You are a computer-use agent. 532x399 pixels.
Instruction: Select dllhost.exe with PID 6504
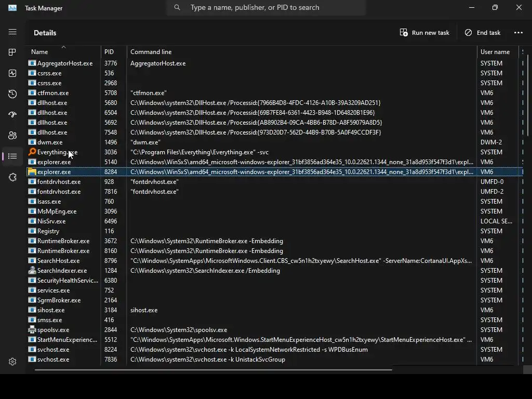(x=275, y=112)
